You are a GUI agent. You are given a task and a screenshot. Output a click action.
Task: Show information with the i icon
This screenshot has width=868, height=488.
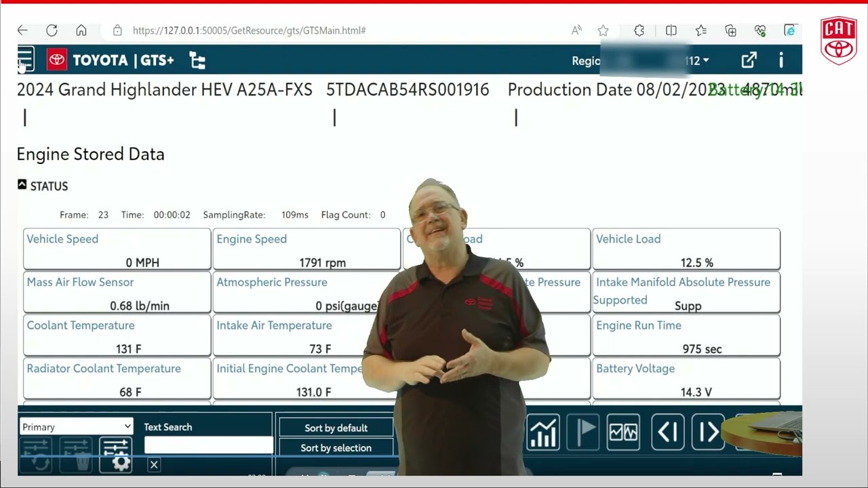click(781, 60)
